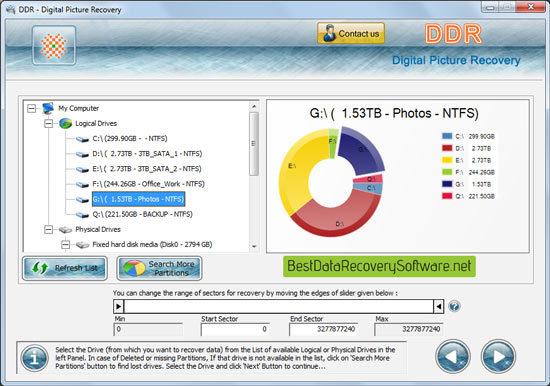Viewport: 550px width, 386px height.
Task: Click the Min value field
Action: pyautogui.click(x=148, y=330)
